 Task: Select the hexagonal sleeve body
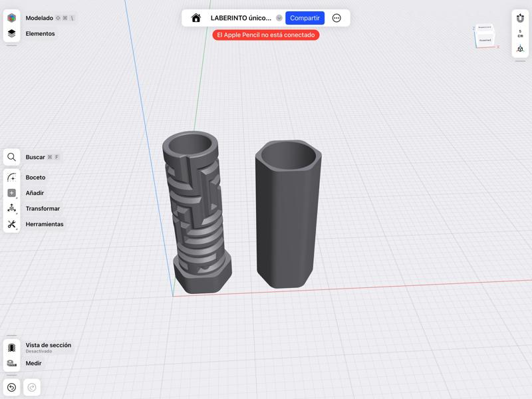[x=288, y=213]
